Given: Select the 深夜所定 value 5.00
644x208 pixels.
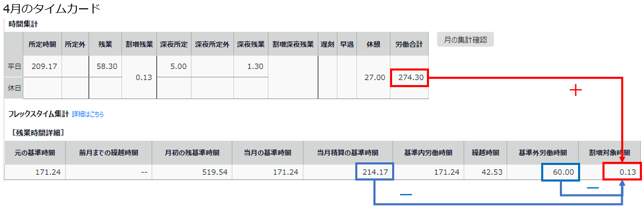Looking at the screenshot, I should coord(173,66).
